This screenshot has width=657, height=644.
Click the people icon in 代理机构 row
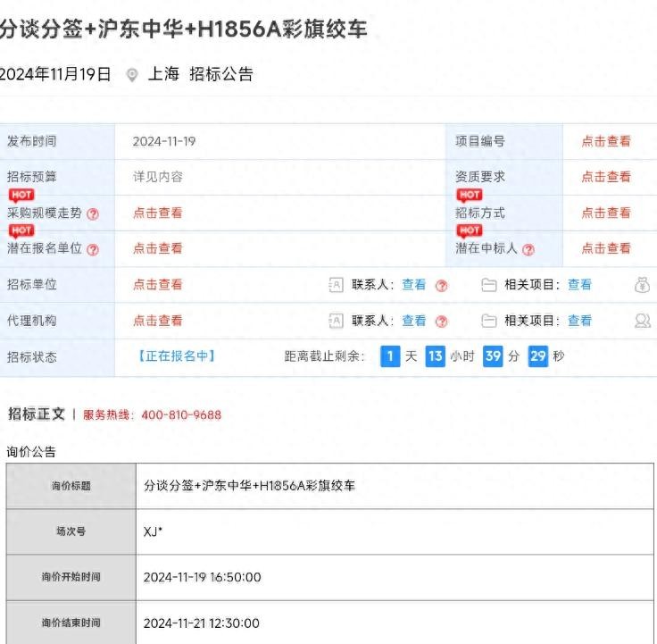642,321
